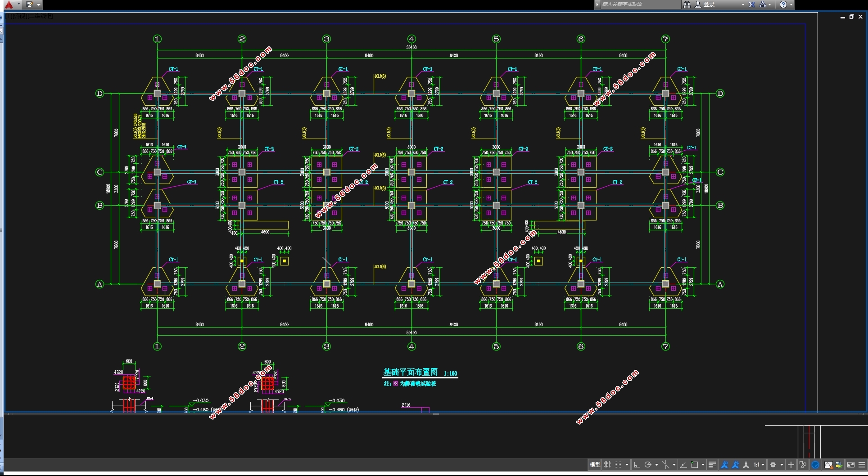
Task: Open the AutoCAD application menu logo
Action: point(9,4)
